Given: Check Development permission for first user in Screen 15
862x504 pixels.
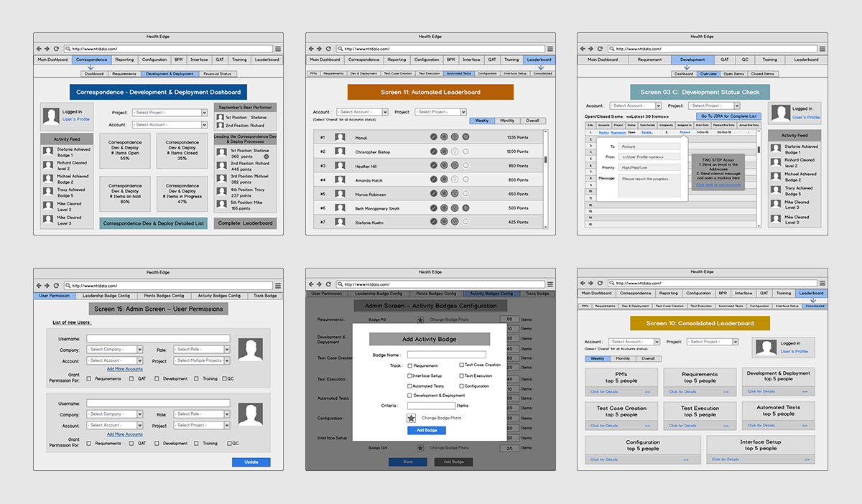Looking at the screenshot, I should pos(156,379).
